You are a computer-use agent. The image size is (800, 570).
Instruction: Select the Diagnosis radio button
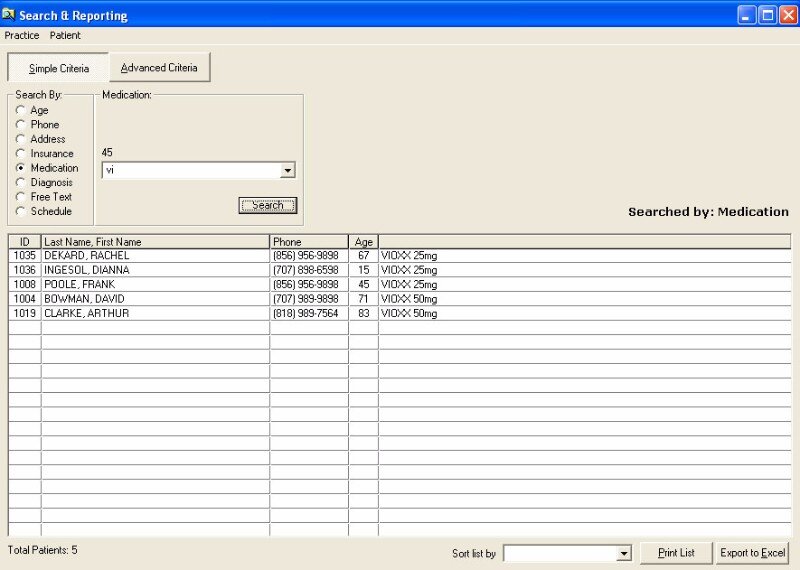tap(20, 183)
